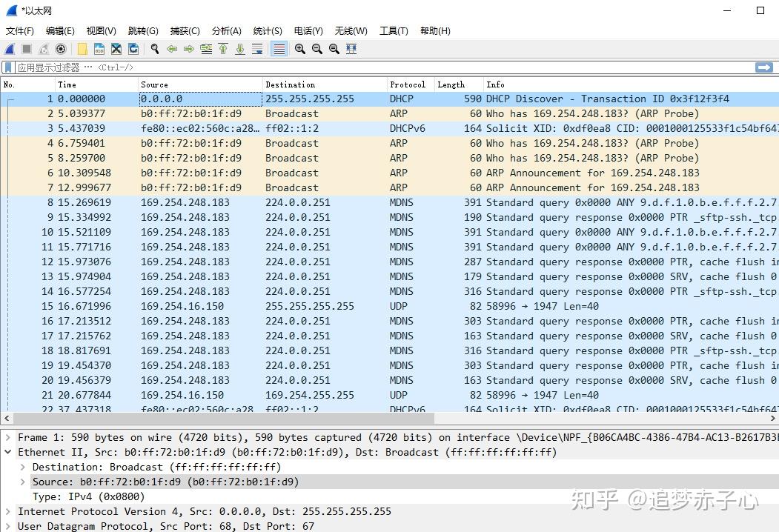
Task: Go to a specific packet
Action: (205, 49)
